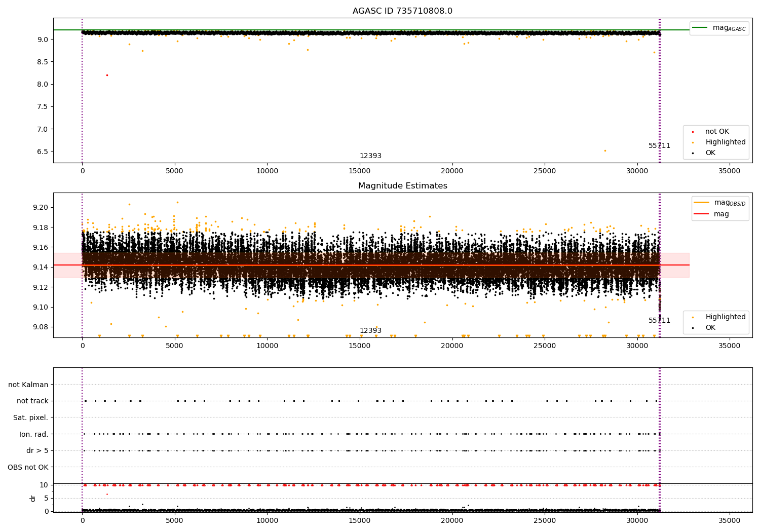
Task: Click the 'dr > 5' axis label
Action: (37, 450)
